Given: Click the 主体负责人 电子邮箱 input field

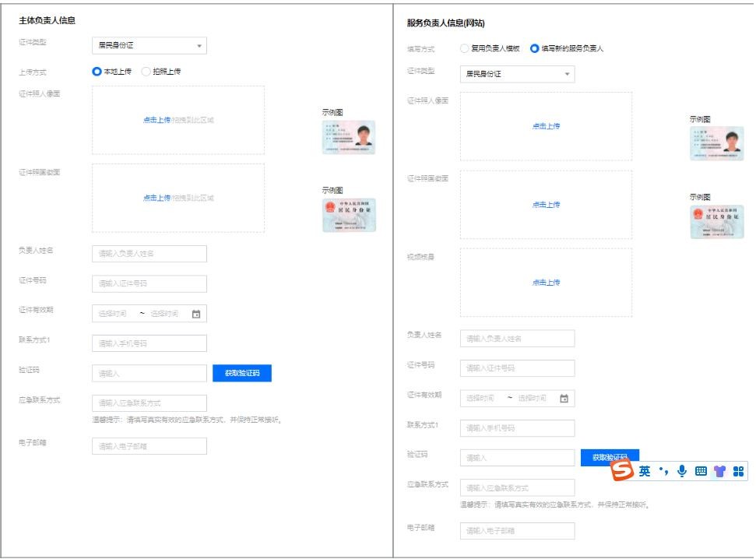Looking at the screenshot, I should 149,446.
